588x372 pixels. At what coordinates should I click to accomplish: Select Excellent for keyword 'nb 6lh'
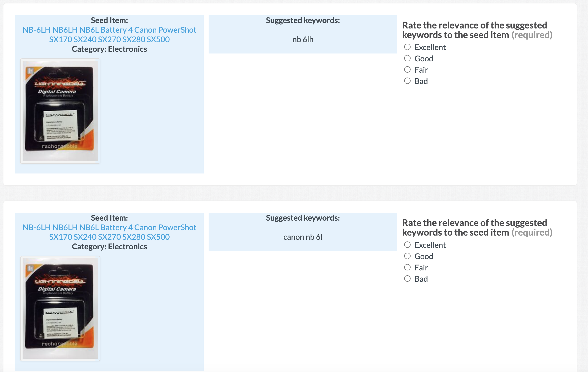tap(407, 47)
